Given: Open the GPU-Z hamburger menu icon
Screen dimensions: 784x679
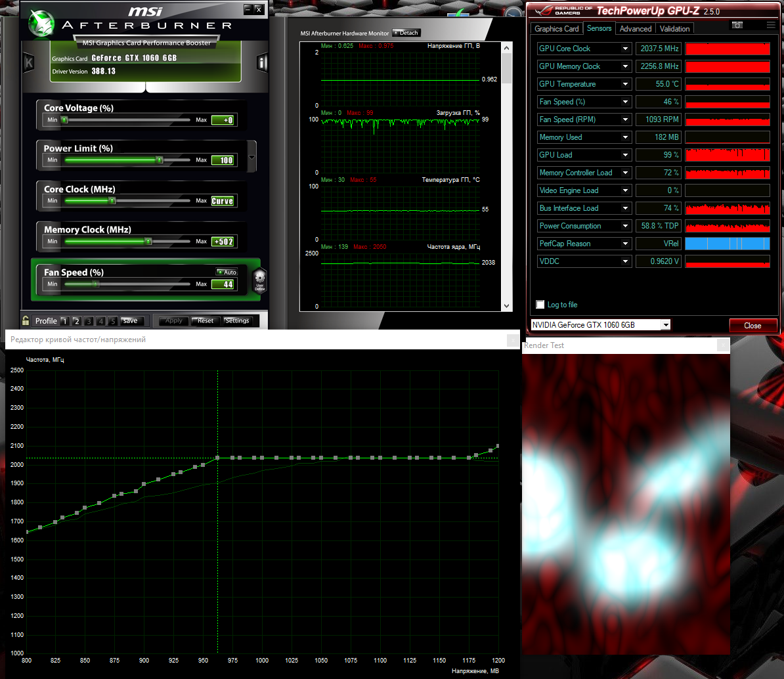Looking at the screenshot, I should pyautogui.click(x=770, y=25).
